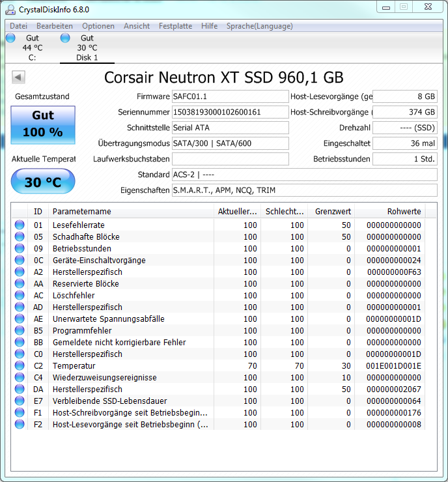Click raw value 000000000F63
The image size is (448, 482).
coord(394,272)
